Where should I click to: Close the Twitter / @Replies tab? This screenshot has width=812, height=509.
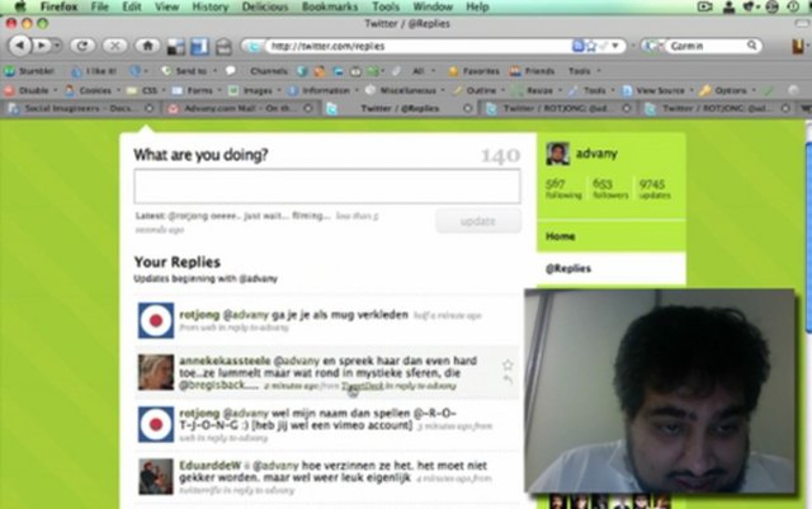(x=468, y=108)
